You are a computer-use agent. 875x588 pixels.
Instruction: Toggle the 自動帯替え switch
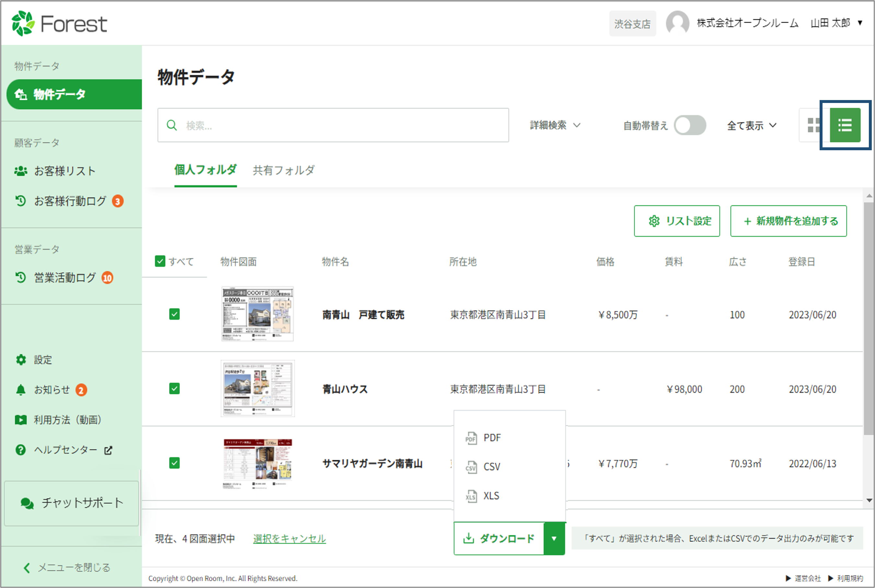click(690, 125)
